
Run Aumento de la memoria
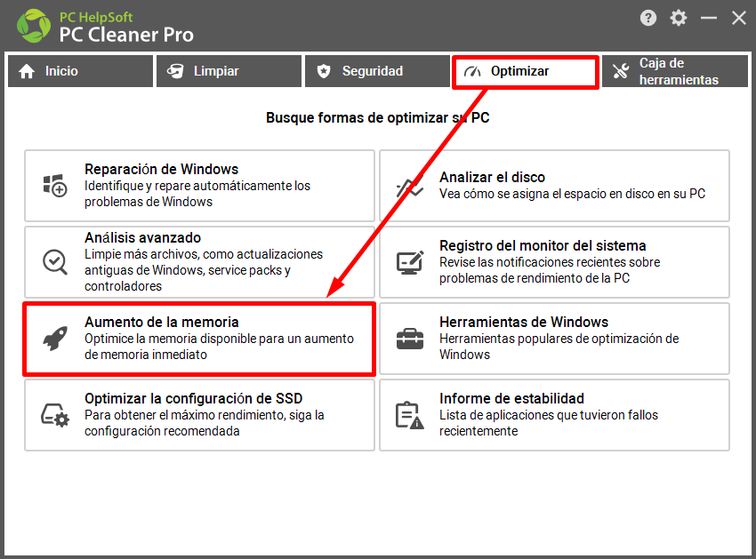tap(199, 339)
